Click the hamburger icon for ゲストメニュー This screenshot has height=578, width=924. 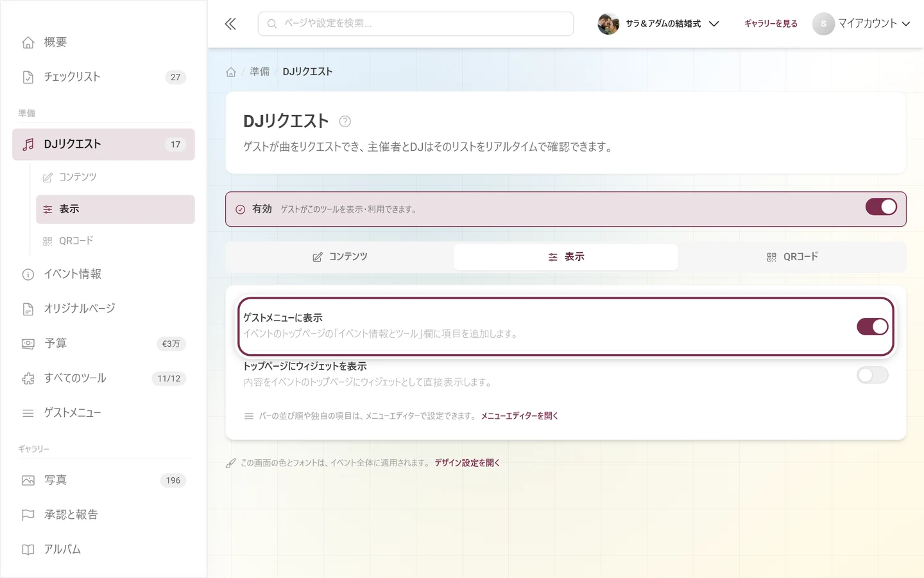(28, 413)
